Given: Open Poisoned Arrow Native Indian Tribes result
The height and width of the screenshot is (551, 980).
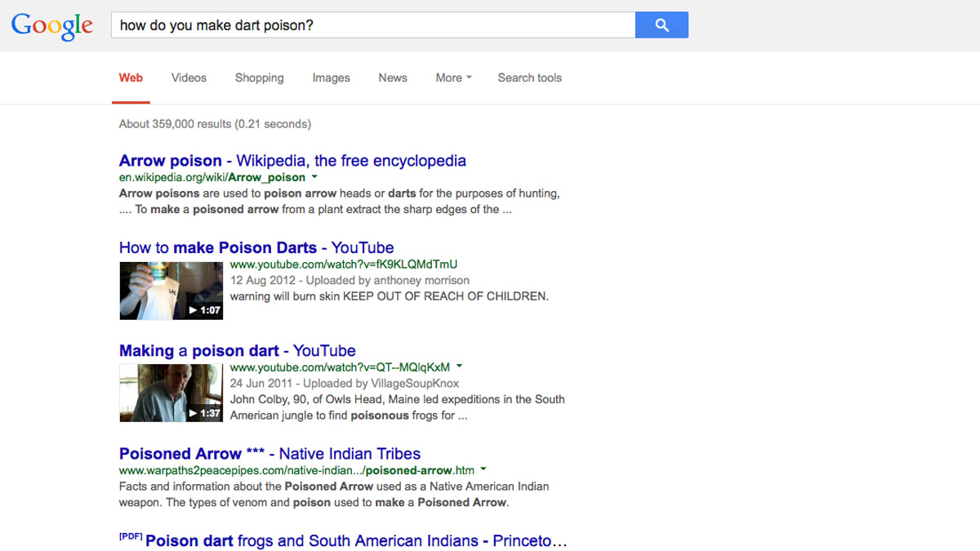Looking at the screenshot, I should (269, 454).
